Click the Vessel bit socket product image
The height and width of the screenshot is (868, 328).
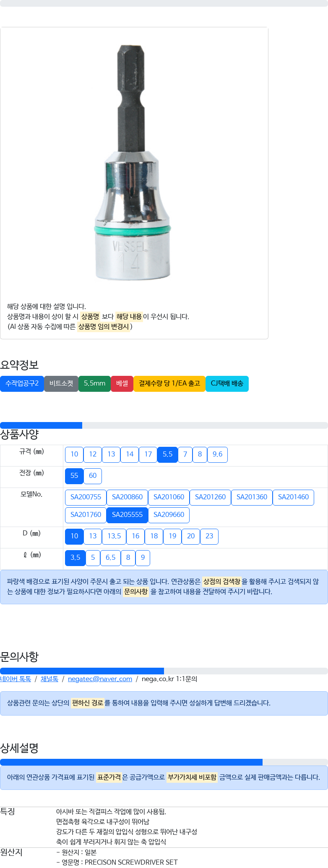click(x=132, y=163)
